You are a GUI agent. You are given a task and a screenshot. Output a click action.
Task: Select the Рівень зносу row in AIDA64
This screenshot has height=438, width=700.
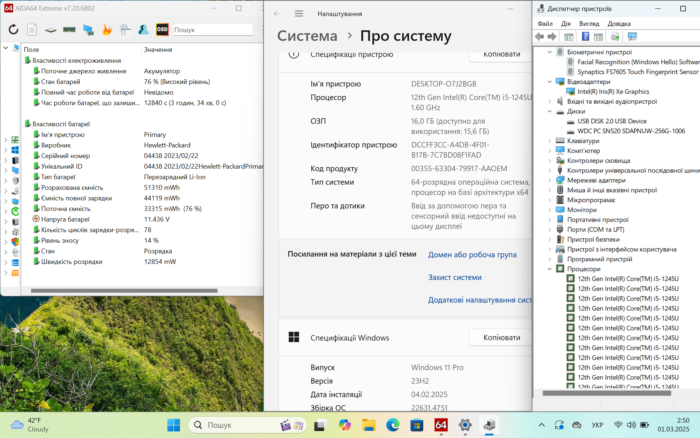(x=143, y=240)
